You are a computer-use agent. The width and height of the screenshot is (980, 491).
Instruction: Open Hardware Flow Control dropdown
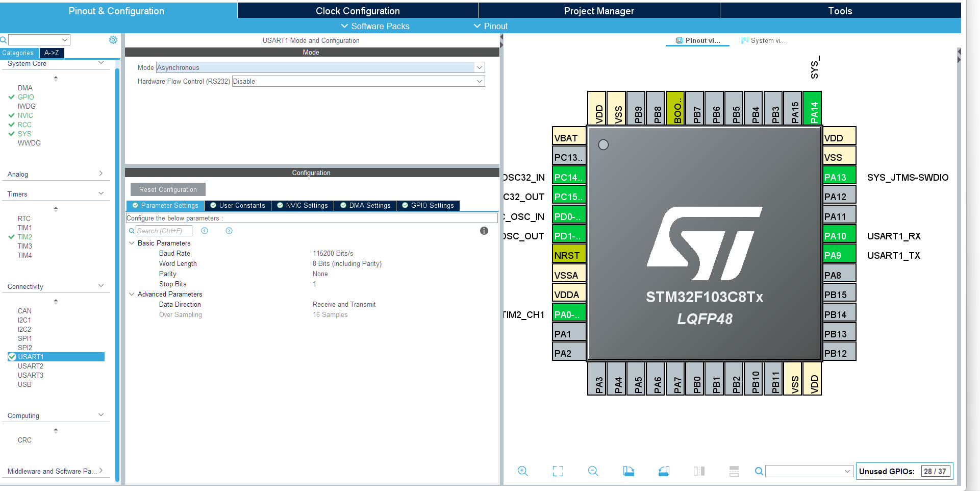[x=358, y=81]
